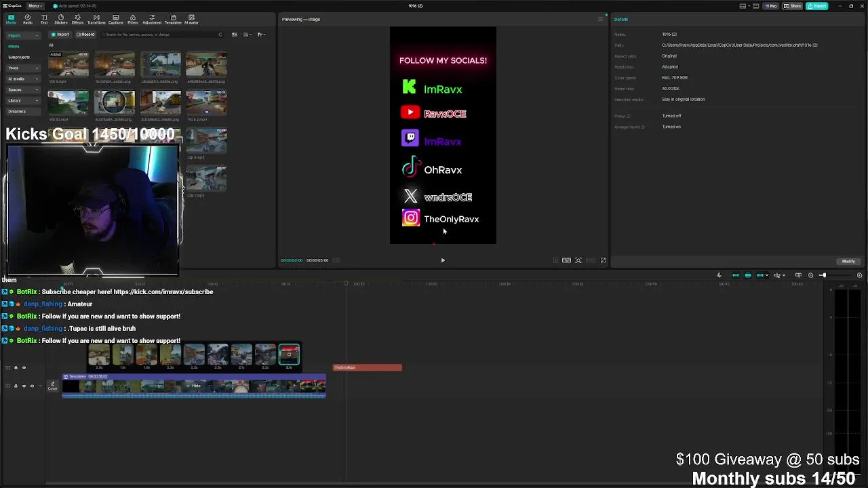The height and width of the screenshot is (488, 868).
Task: Open the Adjustment panel
Action: [152, 19]
